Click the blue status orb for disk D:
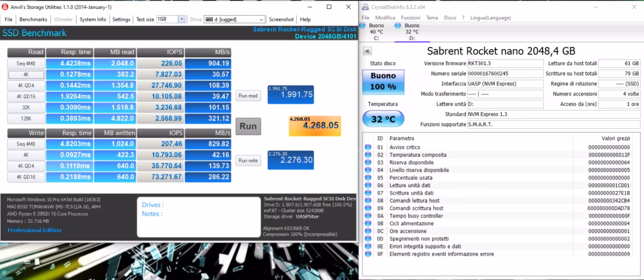 click(397, 25)
